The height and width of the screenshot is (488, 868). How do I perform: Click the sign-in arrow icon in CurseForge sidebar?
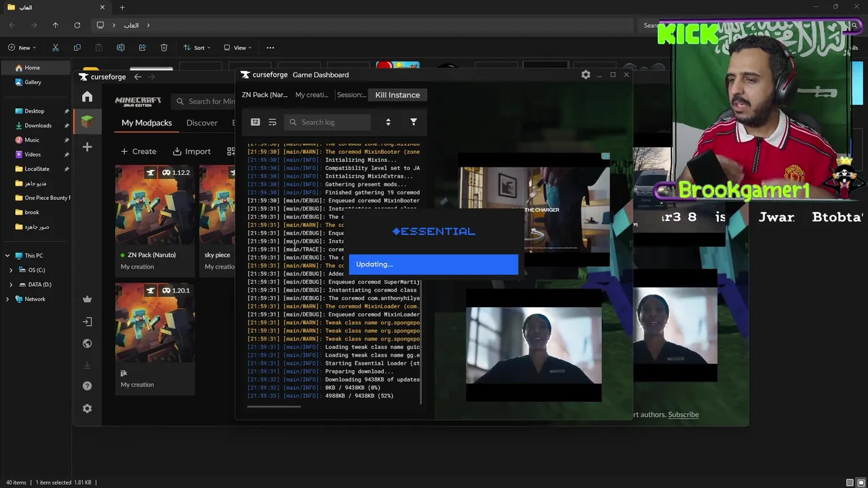point(87,322)
